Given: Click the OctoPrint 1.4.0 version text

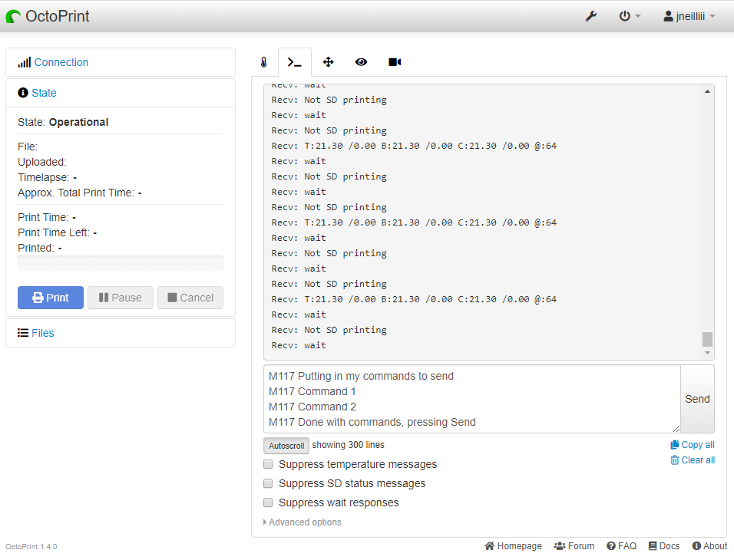Looking at the screenshot, I should pos(31,546).
